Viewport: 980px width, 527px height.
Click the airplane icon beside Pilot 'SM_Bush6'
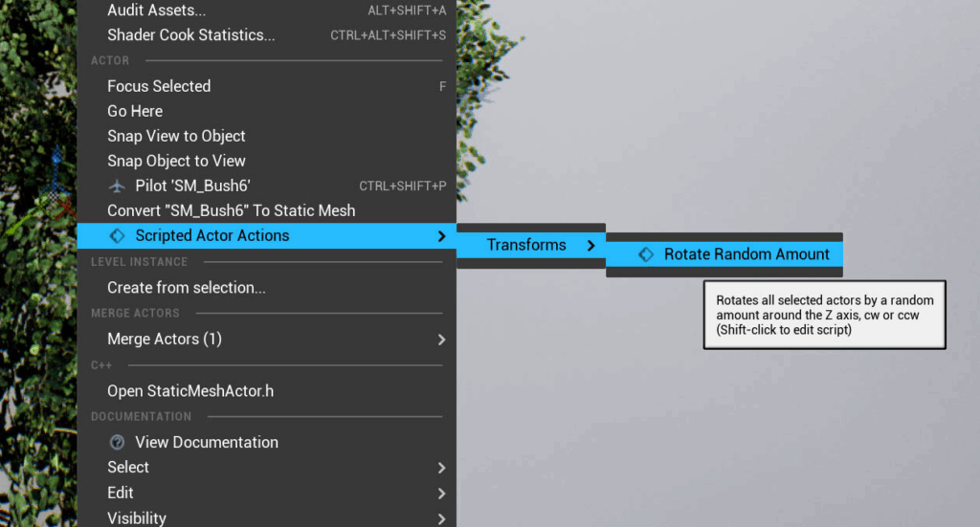pos(117,187)
